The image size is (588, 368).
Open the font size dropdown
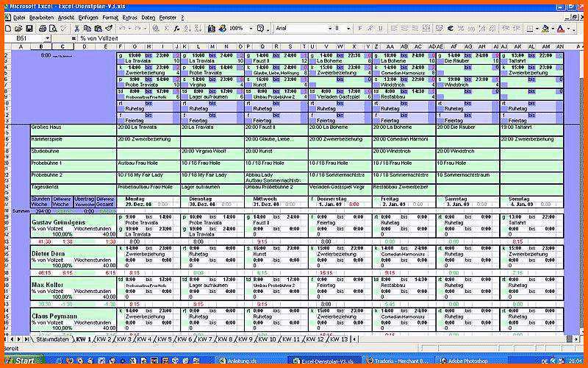point(348,28)
